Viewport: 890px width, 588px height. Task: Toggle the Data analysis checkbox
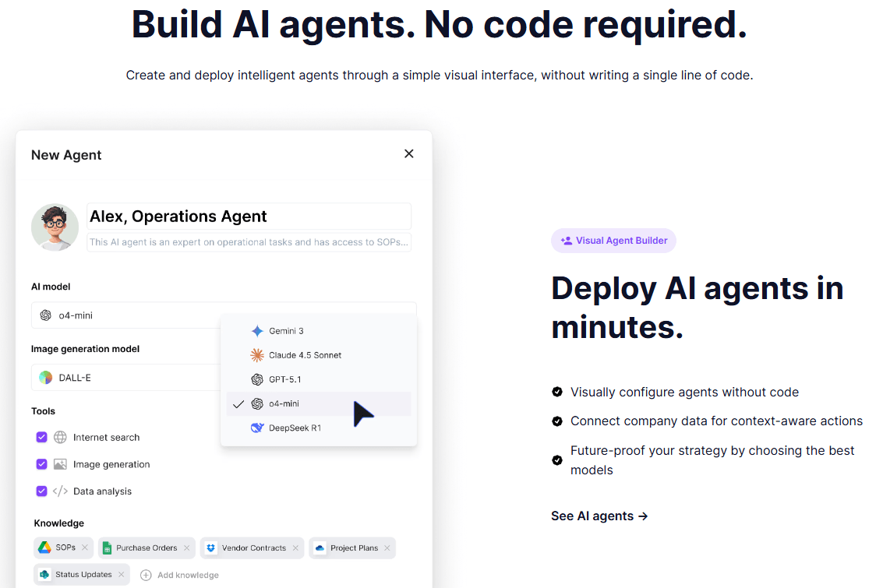coord(41,491)
